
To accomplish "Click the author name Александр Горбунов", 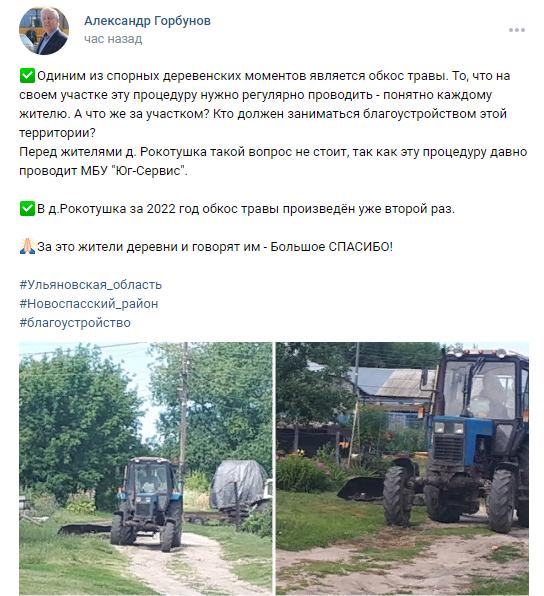I will click(147, 21).
